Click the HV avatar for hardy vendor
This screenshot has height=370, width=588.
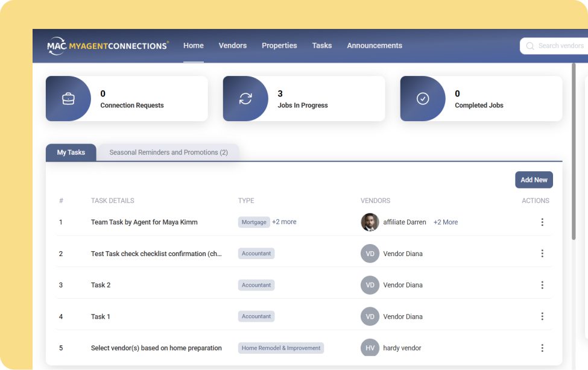[x=370, y=348]
